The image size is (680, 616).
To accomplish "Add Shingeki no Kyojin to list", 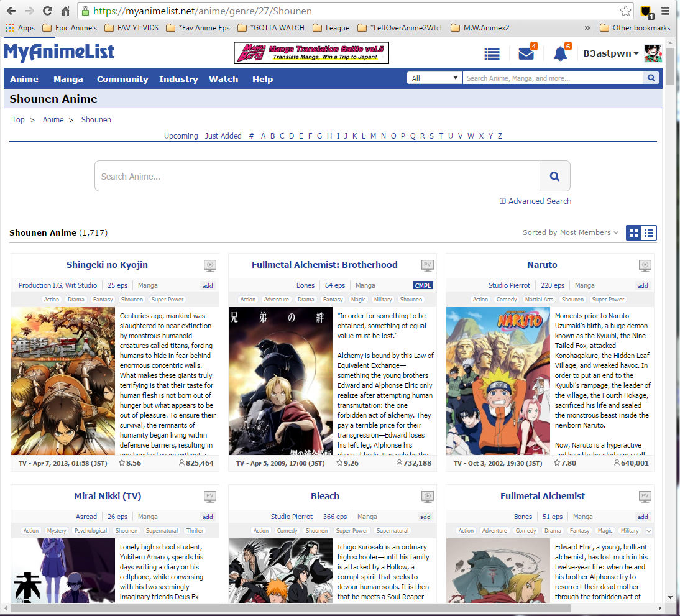I will coord(208,285).
